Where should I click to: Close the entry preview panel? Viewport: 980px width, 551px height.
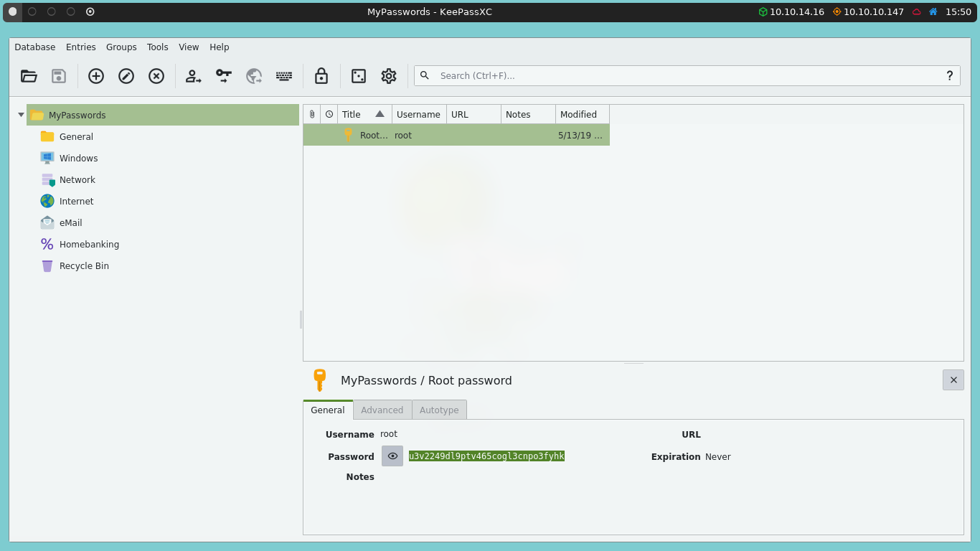pyautogui.click(x=953, y=380)
